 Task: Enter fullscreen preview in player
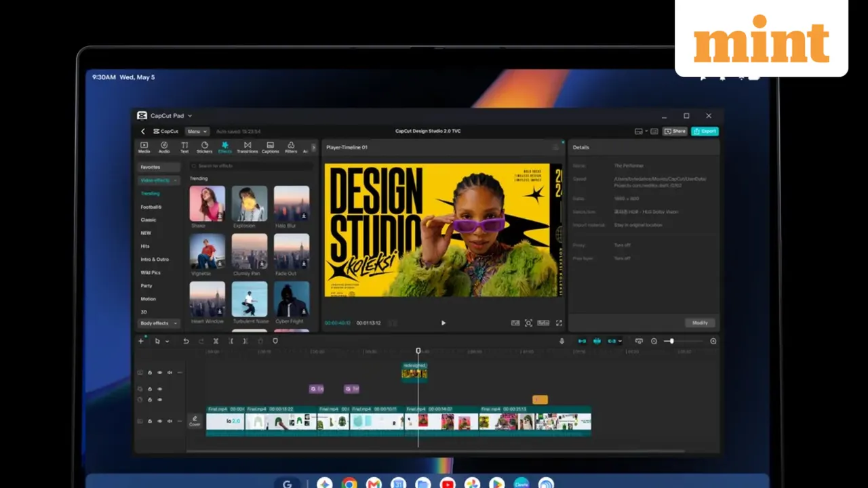(559, 323)
